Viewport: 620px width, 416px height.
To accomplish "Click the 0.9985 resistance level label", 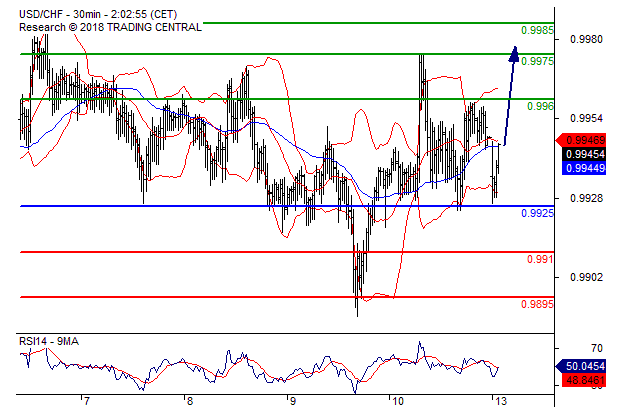I will click(537, 30).
